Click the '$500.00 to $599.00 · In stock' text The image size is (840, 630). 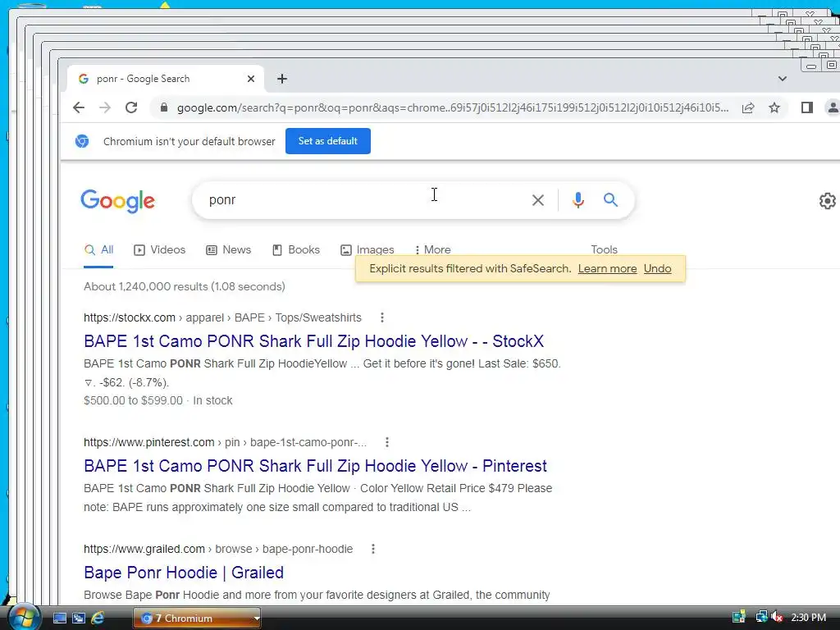158,400
